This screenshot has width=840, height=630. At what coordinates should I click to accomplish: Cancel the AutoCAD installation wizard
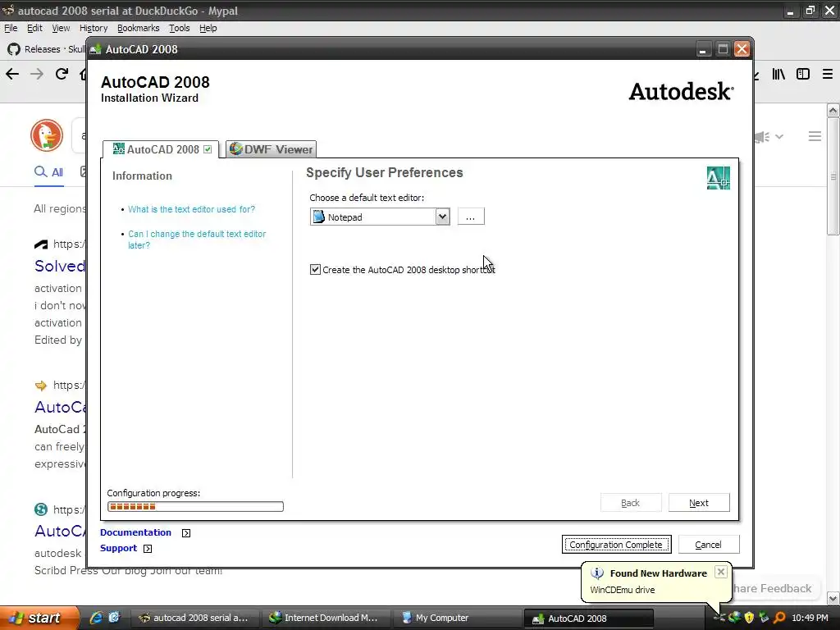point(708,545)
